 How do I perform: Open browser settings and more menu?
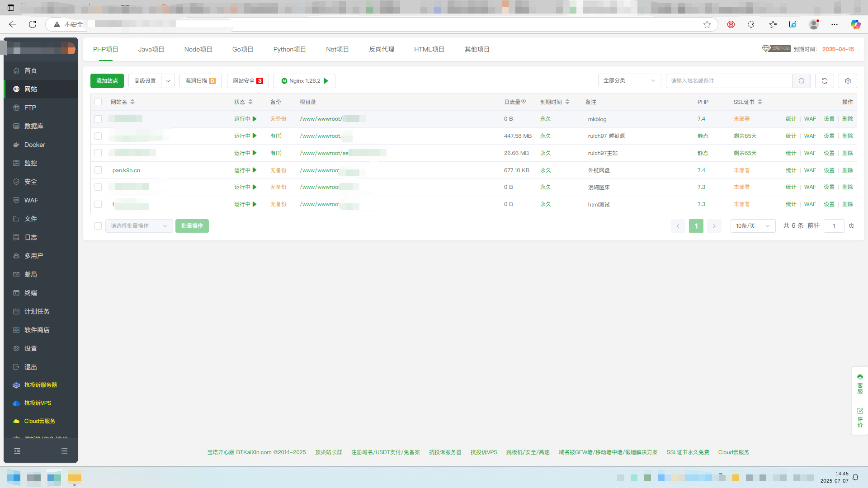pos(835,24)
